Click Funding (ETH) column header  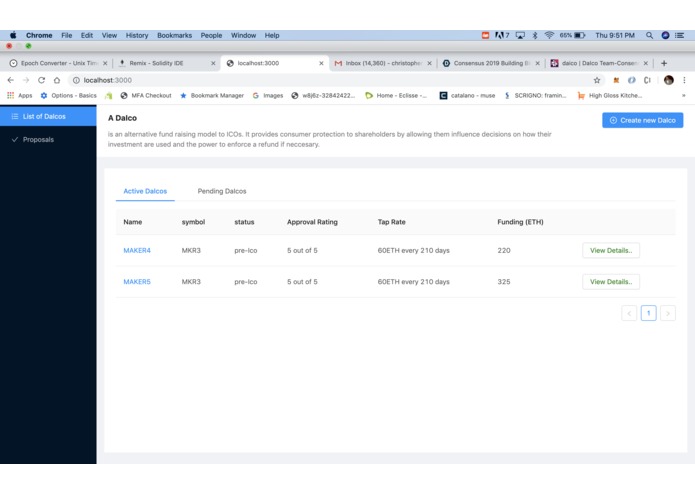[x=520, y=222]
